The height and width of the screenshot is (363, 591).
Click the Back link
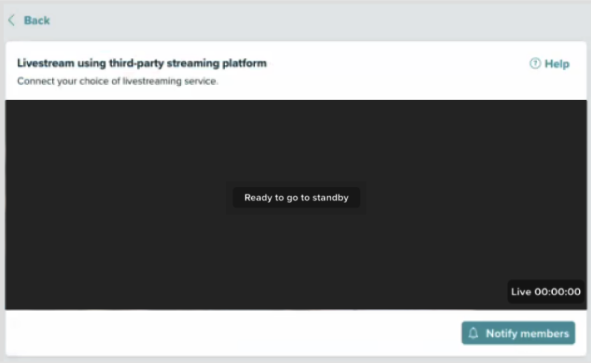tap(29, 20)
